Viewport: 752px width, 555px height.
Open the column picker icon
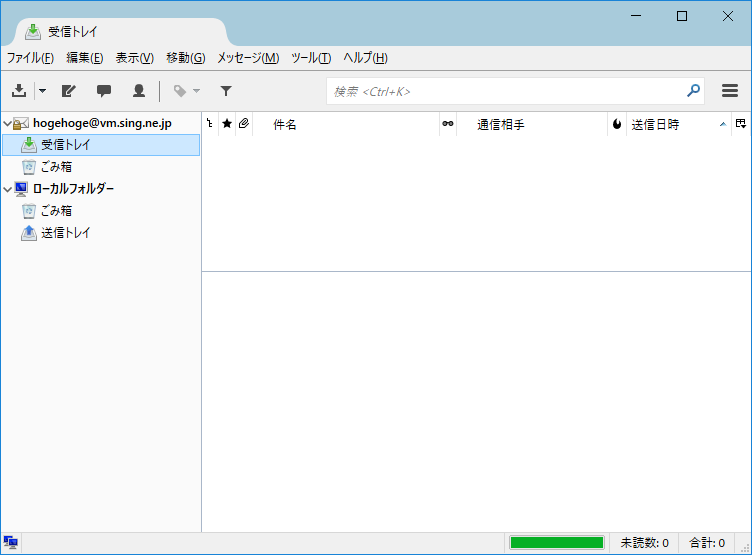click(741, 124)
